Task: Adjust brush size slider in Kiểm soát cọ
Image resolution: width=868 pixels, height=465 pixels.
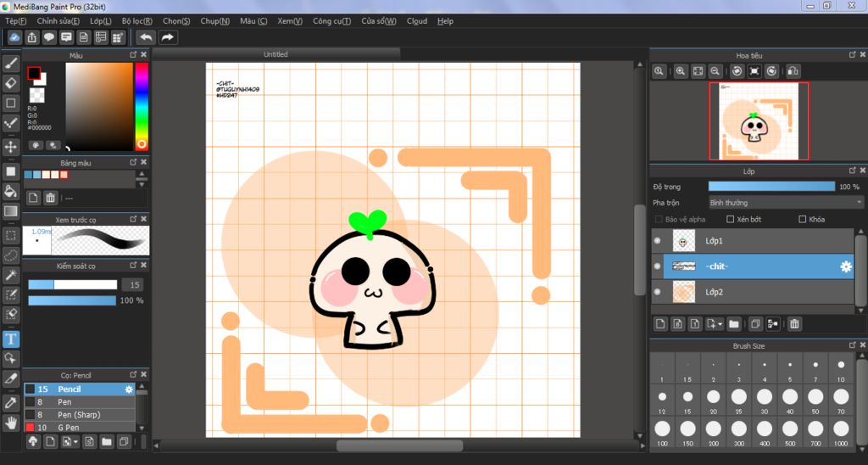Action: 73,285
